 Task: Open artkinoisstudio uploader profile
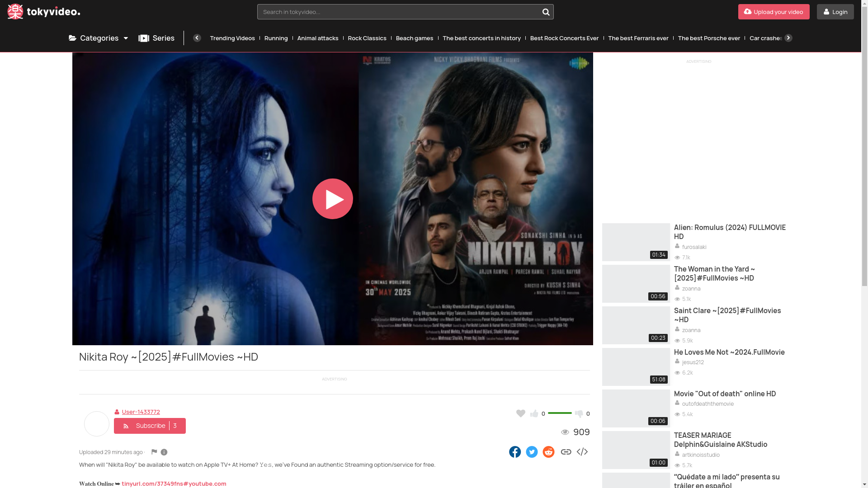click(701, 455)
